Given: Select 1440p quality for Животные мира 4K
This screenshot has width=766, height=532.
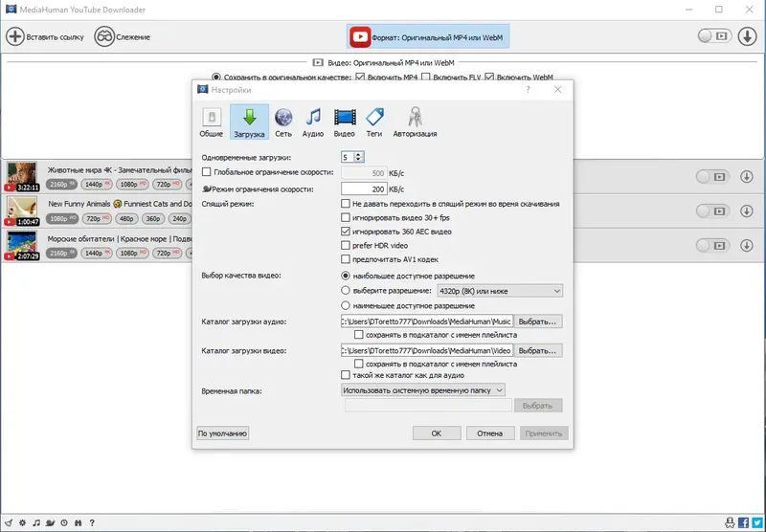Looking at the screenshot, I should [97, 184].
